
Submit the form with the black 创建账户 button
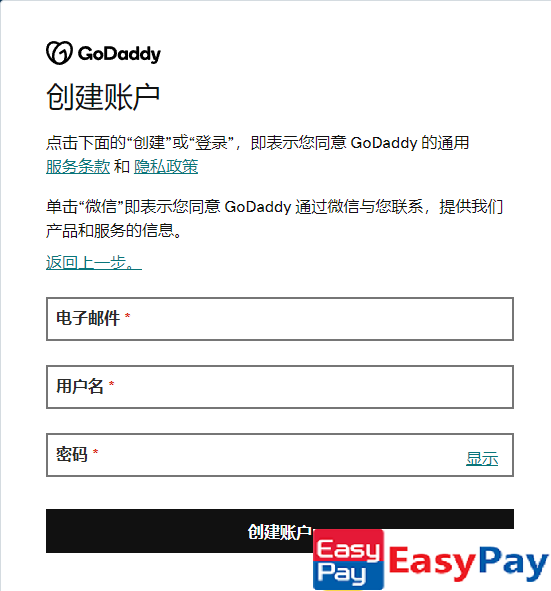pos(280,531)
